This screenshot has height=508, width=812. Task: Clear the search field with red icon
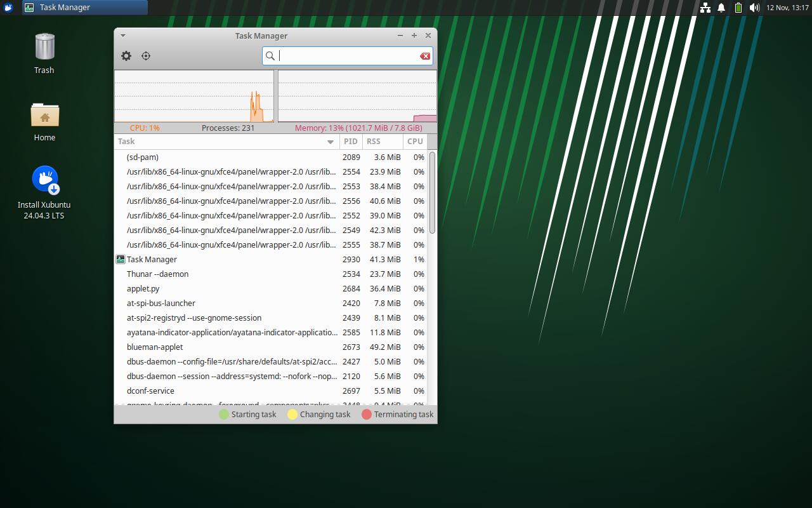coord(425,56)
